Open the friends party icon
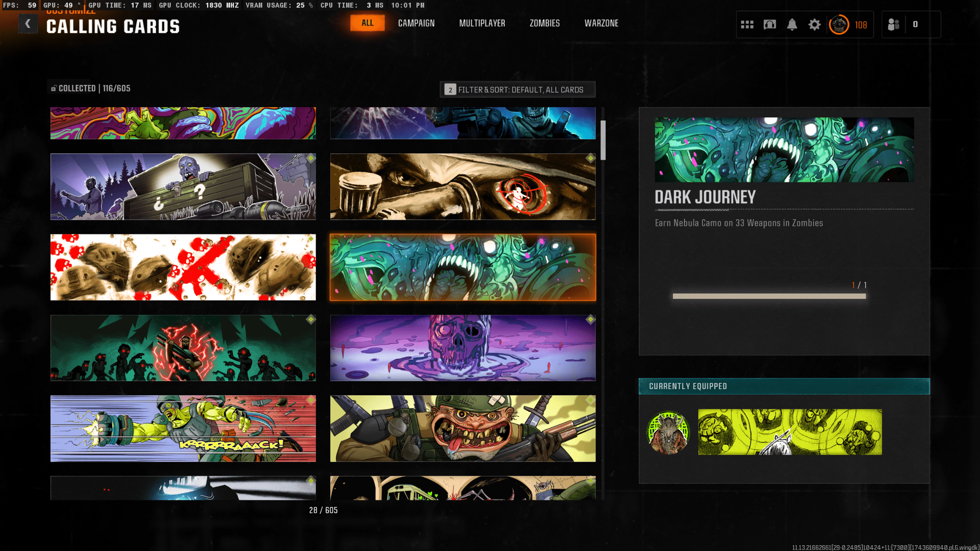This screenshot has height=551, width=980. [893, 24]
